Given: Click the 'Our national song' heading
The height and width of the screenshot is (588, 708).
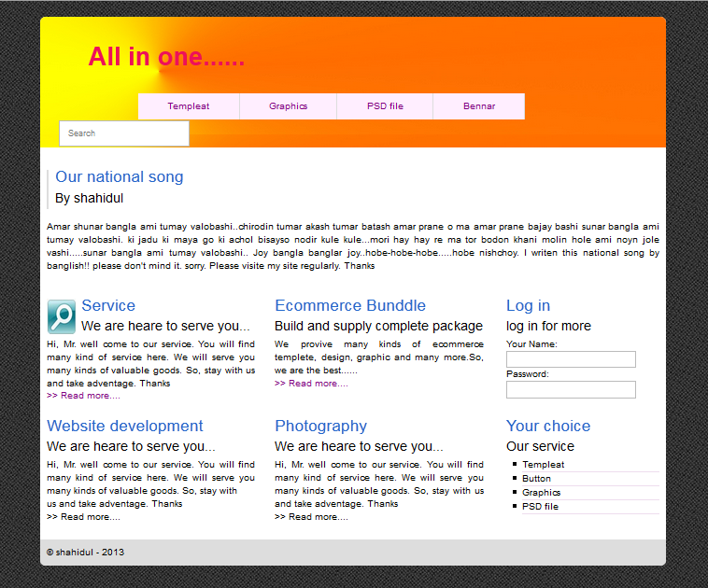Looking at the screenshot, I should 120,177.
